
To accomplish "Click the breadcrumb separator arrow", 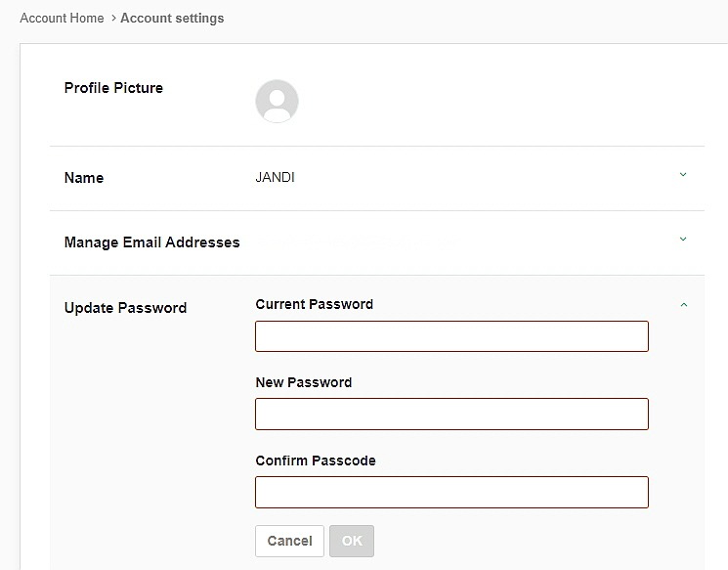I will [x=112, y=18].
